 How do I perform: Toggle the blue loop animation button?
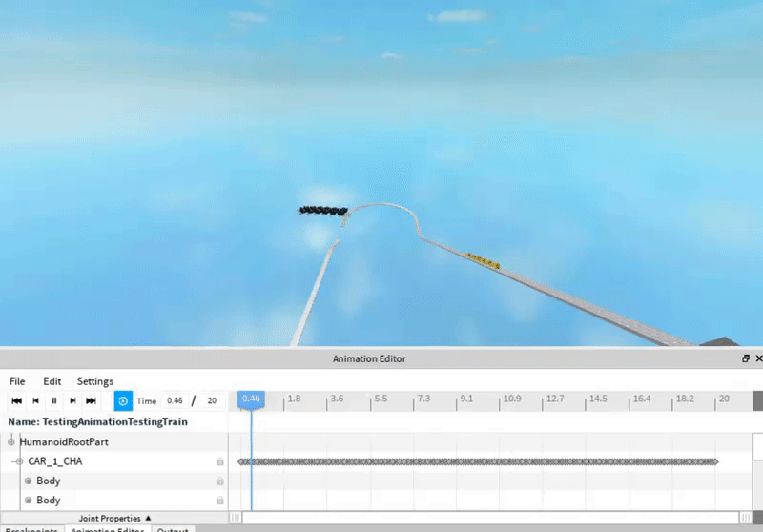[123, 401]
